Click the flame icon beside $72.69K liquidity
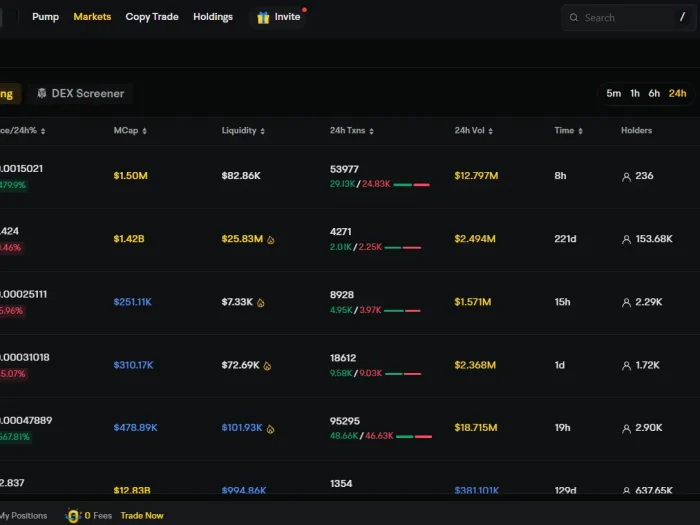This screenshot has width=700, height=525. pos(269,366)
